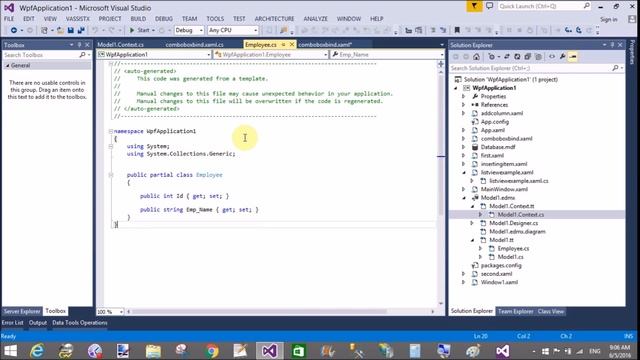
Task: Switch to the Model1.Context.cs tab
Action: [121, 44]
